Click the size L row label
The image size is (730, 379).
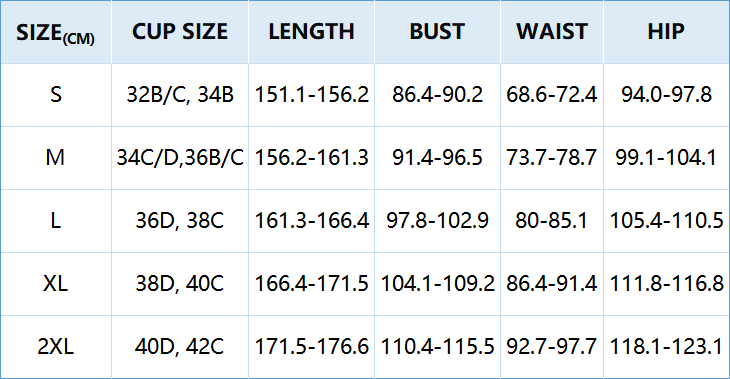click(55, 221)
